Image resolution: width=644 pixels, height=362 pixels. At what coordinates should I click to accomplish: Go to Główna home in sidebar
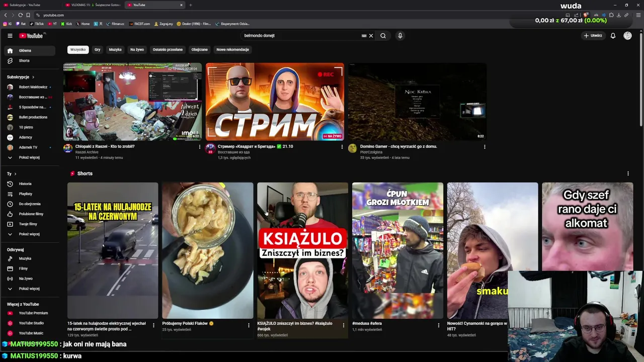(30, 50)
